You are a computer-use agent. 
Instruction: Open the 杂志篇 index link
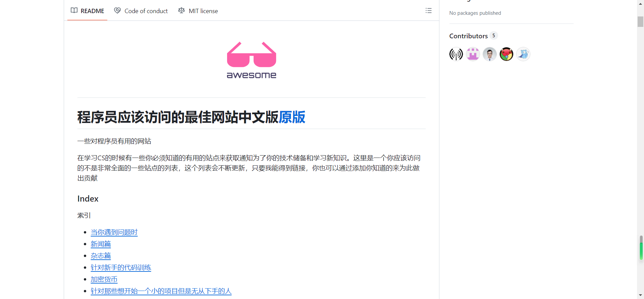[x=101, y=256]
